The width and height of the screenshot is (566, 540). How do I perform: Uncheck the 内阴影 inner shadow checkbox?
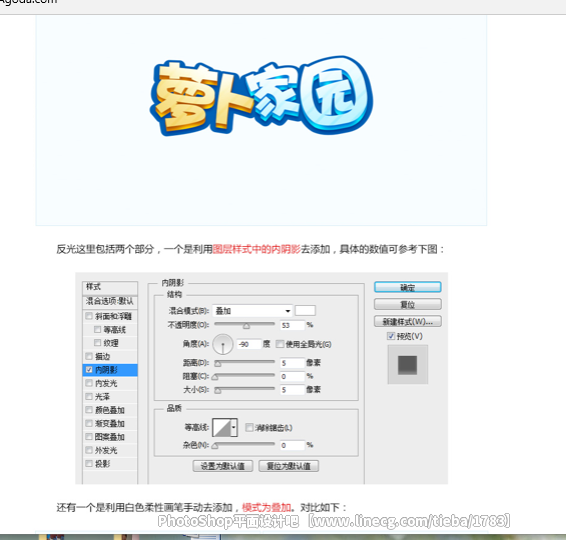coord(89,370)
